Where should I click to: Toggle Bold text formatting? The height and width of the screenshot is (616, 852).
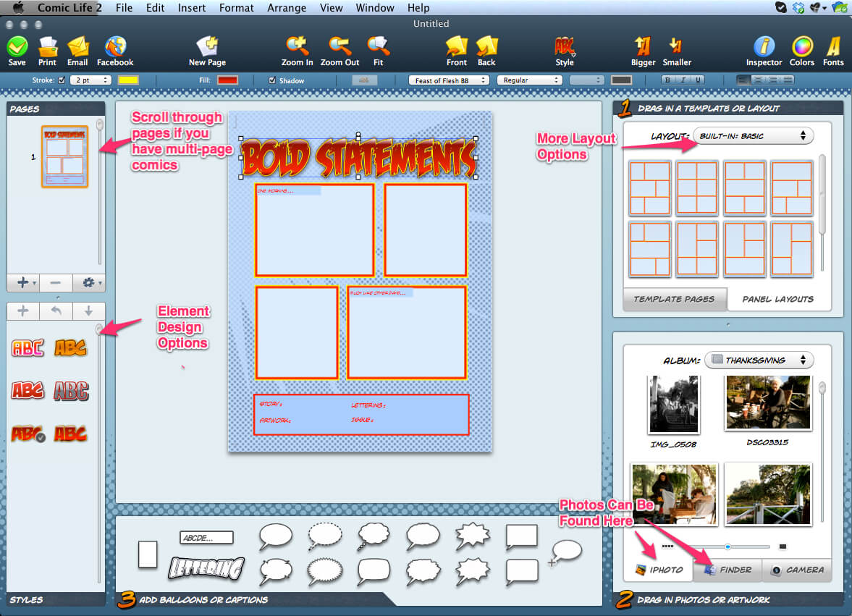point(668,80)
